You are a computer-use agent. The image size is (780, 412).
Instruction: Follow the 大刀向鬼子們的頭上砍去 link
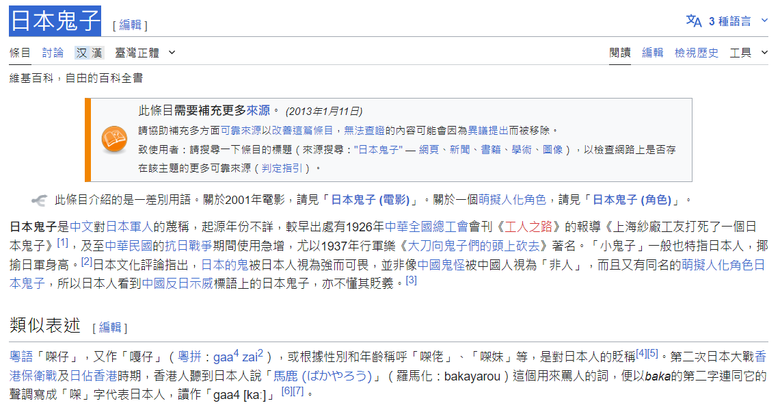(x=474, y=246)
